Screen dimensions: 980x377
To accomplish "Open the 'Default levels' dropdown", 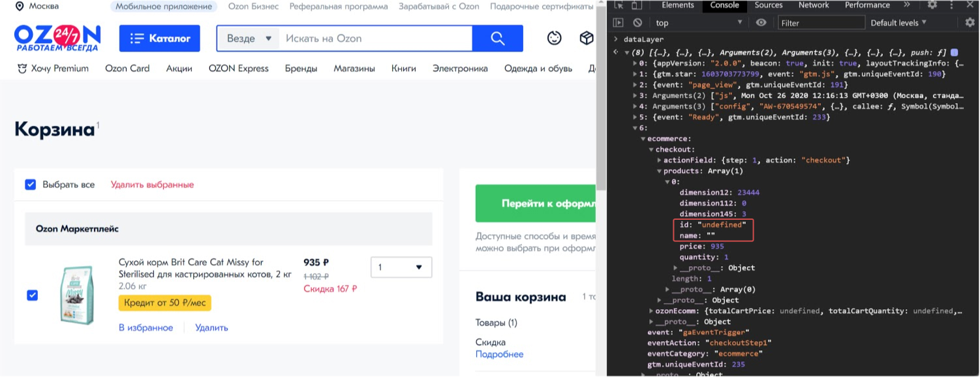I will (898, 23).
